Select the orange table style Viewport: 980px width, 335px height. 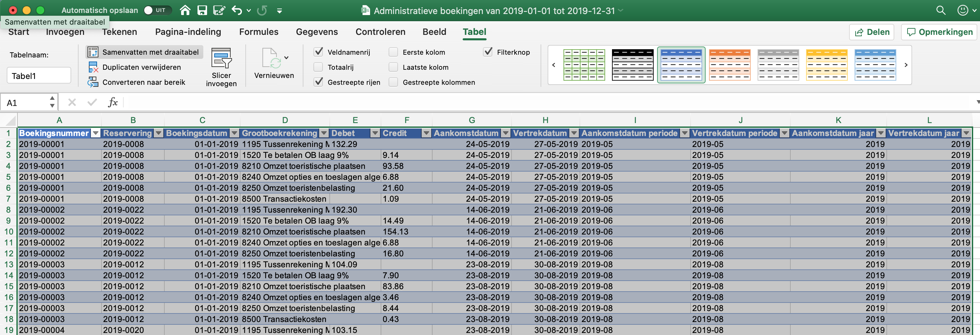(x=730, y=65)
